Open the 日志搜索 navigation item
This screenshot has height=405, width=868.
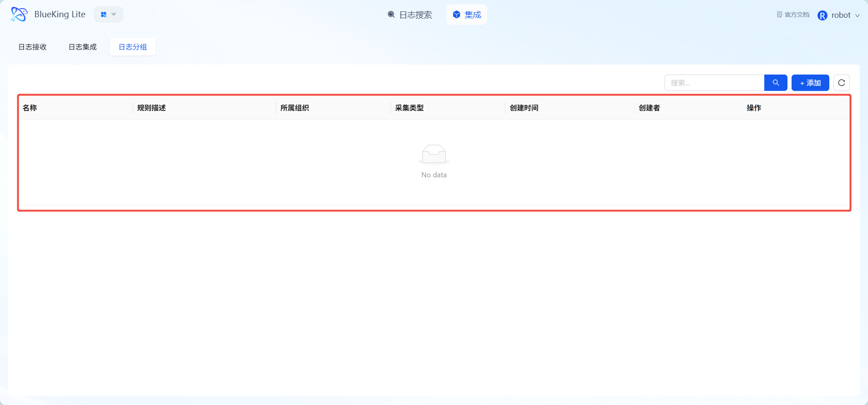[x=409, y=15]
